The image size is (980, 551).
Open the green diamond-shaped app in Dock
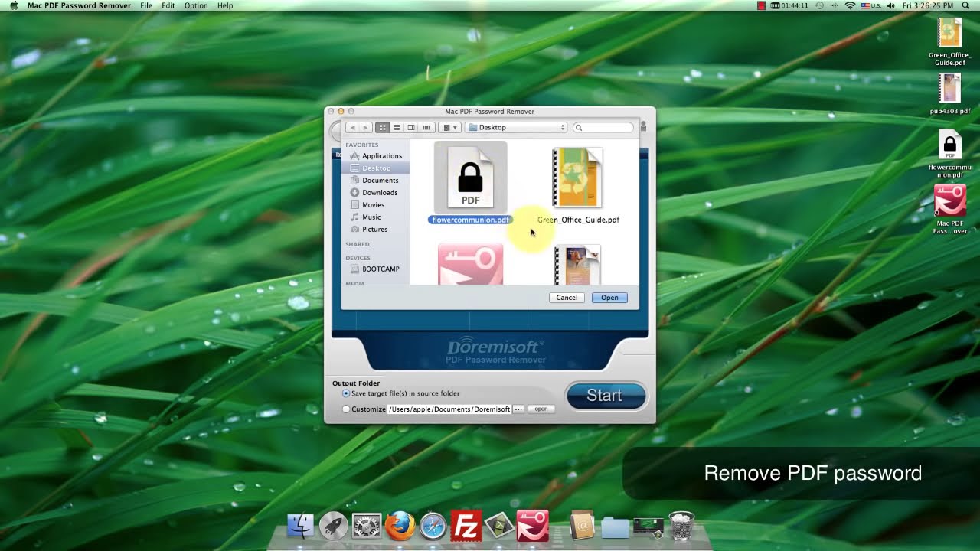pos(499,526)
